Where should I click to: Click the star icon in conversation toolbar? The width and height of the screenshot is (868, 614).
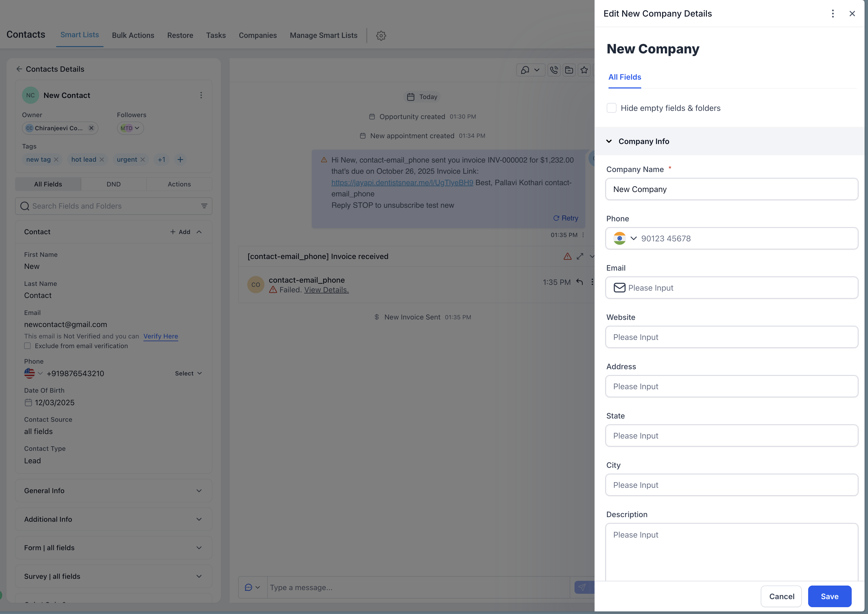pyautogui.click(x=584, y=70)
